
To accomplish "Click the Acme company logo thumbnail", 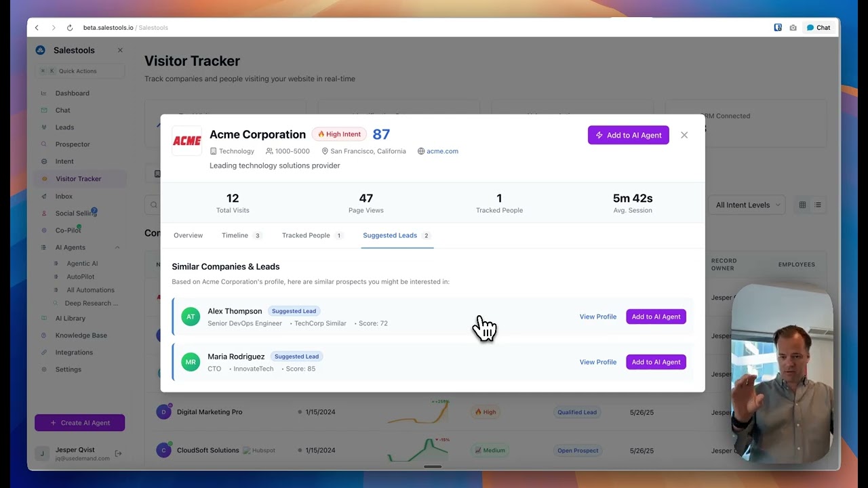I will click(x=186, y=141).
